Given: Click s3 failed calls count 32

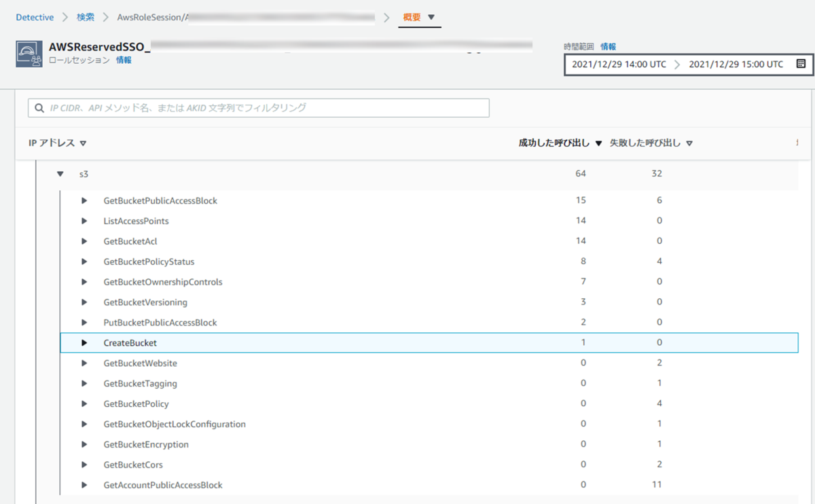Looking at the screenshot, I should coord(656,174).
